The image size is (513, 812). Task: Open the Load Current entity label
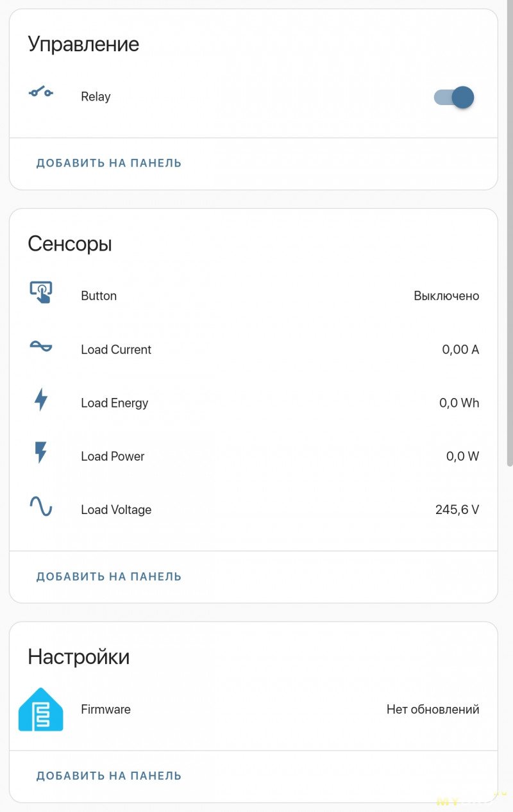click(116, 350)
